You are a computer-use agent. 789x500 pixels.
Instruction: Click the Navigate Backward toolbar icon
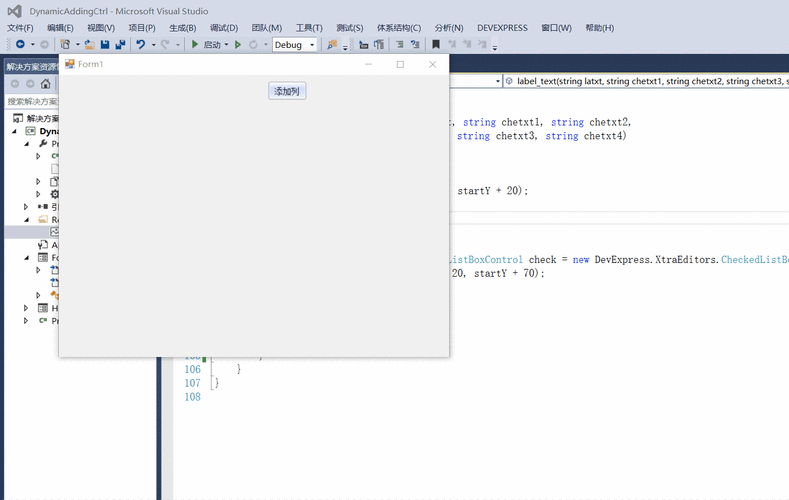(x=20, y=44)
